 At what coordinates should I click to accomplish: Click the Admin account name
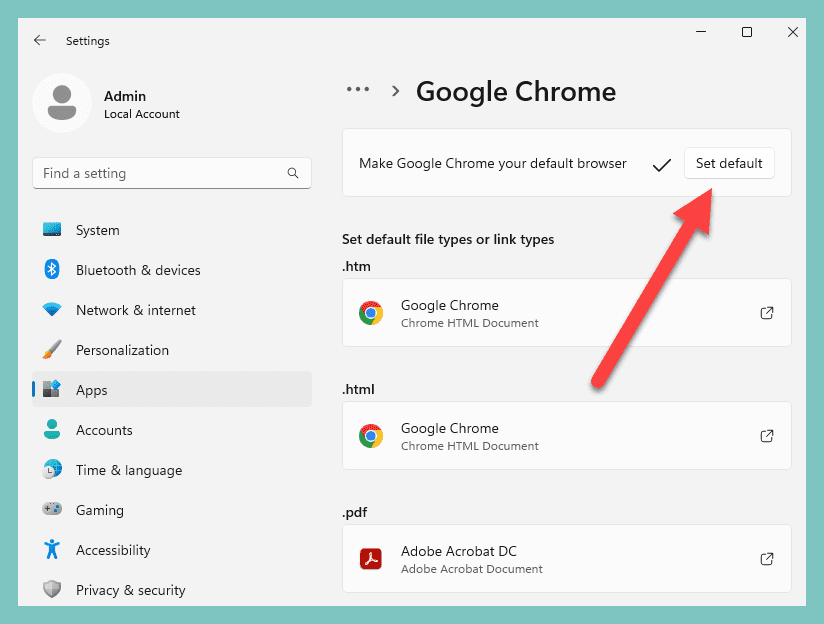[x=125, y=96]
